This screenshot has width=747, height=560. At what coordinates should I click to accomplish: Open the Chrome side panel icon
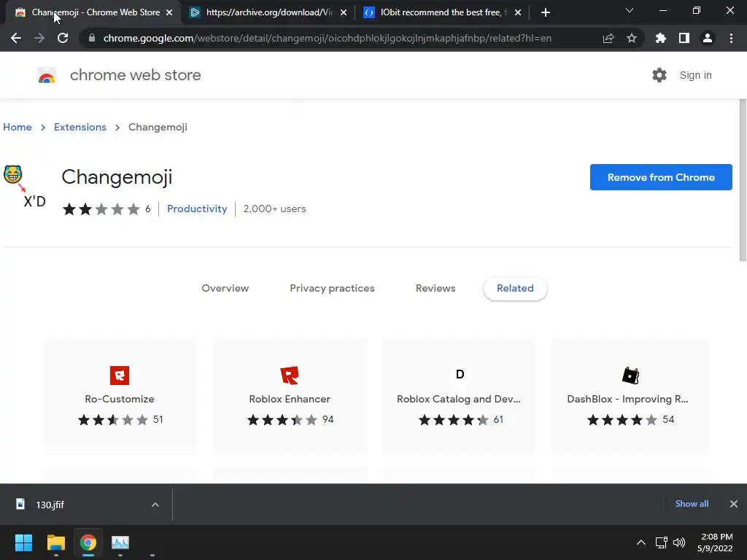[684, 38]
